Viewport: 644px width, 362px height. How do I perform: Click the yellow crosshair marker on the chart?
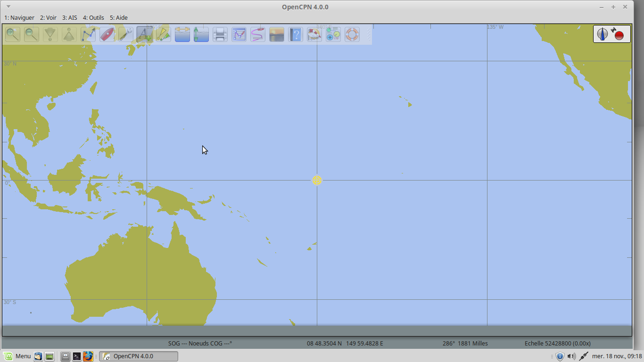pos(317,180)
